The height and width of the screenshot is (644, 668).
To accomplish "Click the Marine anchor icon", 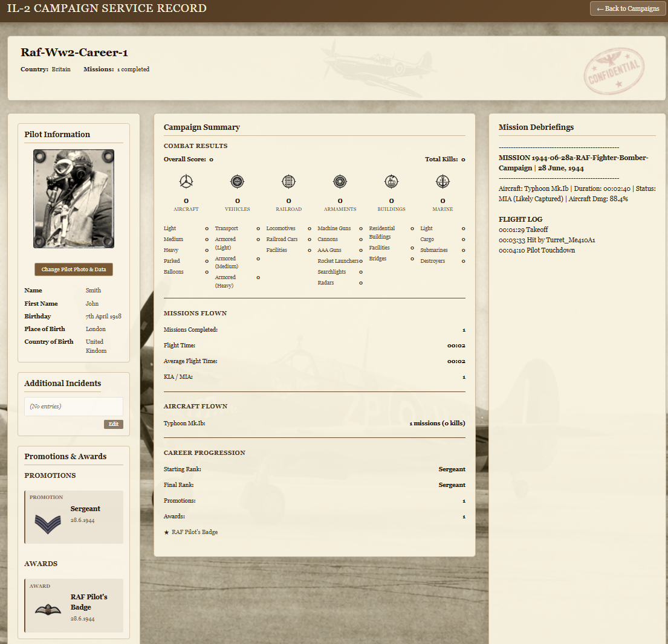I will (x=443, y=181).
